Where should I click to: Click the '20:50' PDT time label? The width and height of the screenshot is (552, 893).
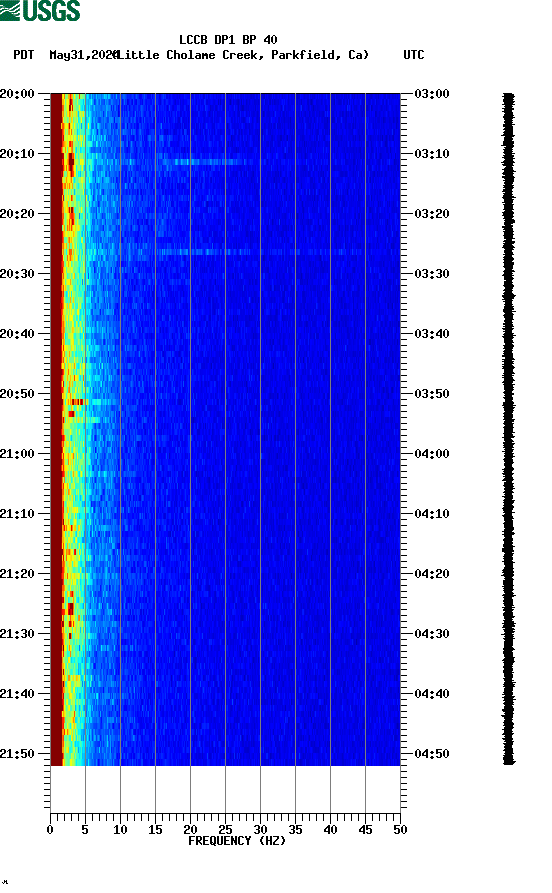coord(17,394)
